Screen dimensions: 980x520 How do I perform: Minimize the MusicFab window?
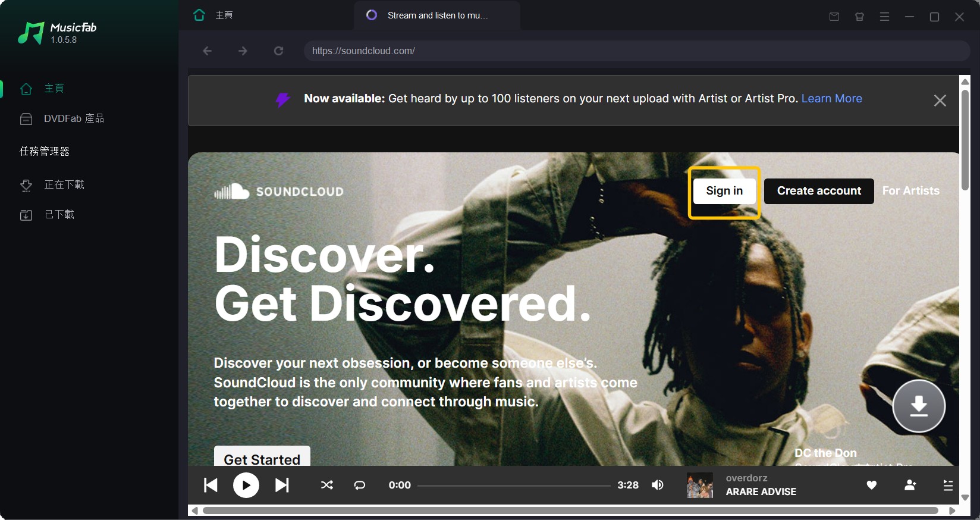click(x=909, y=17)
